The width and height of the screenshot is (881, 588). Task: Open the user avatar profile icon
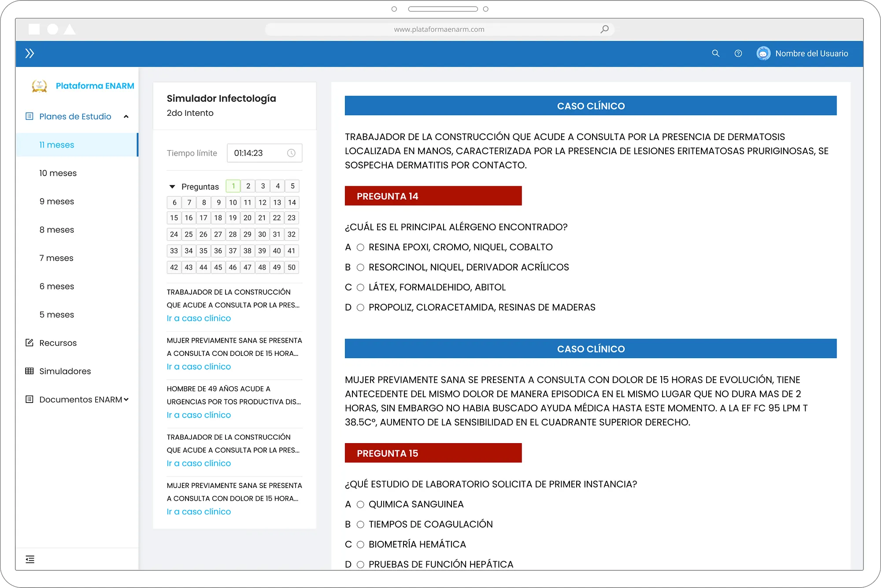pos(763,53)
